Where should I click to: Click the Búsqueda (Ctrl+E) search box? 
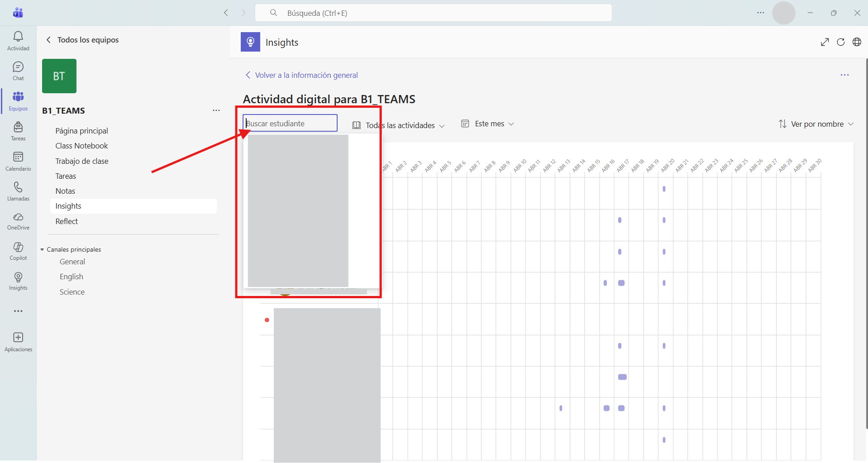click(434, 13)
